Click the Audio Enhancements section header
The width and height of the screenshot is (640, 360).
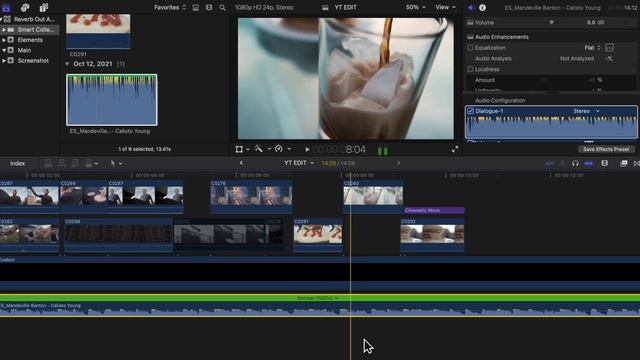pyautogui.click(x=502, y=37)
